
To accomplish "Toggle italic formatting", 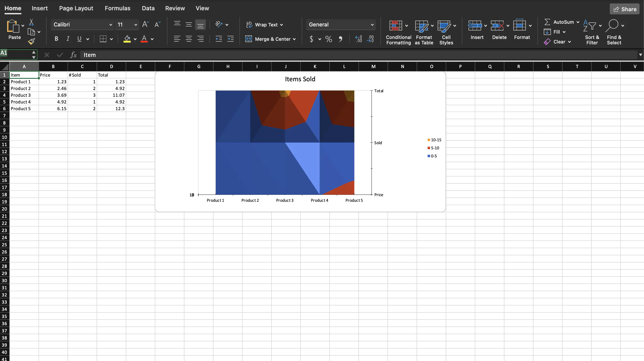I will pyautogui.click(x=68, y=39).
